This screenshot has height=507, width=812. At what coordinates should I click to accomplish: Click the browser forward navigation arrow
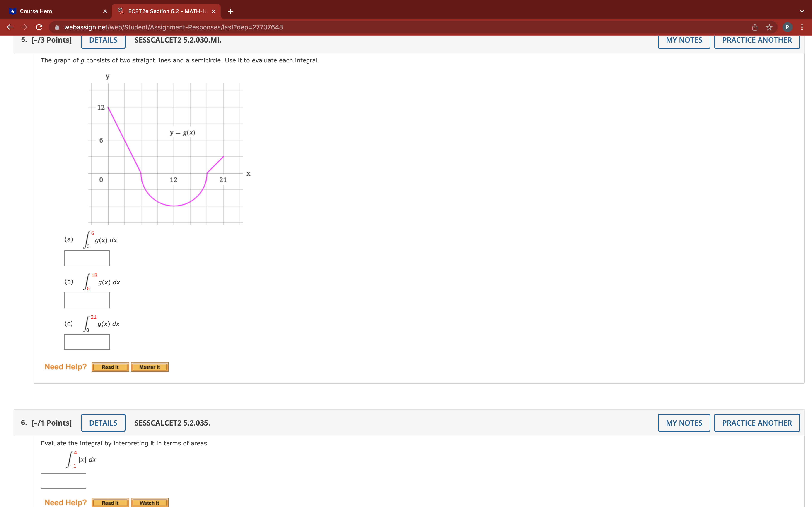click(x=24, y=27)
